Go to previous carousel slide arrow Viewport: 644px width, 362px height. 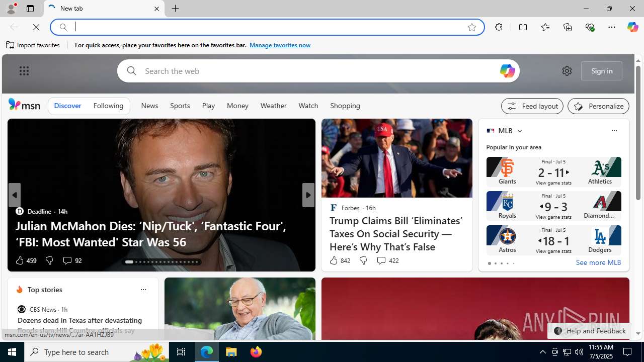coord(14,195)
